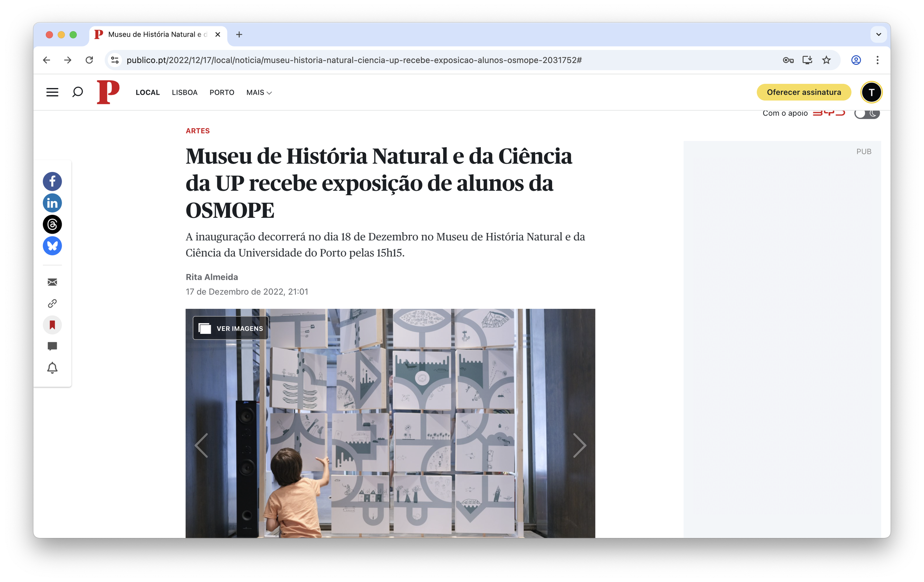Open author Rita Almeida's profile

point(212,277)
